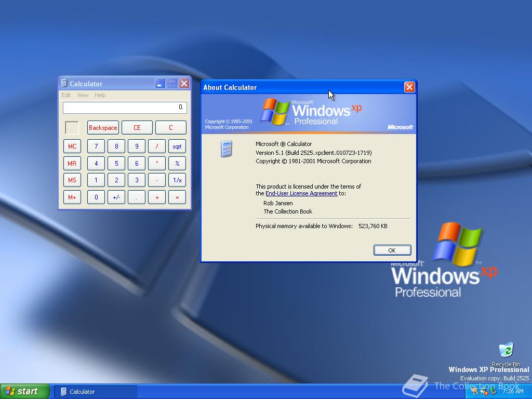Click the sqrt key
Viewport: 532px width, 399px height.
pyautogui.click(x=177, y=146)
